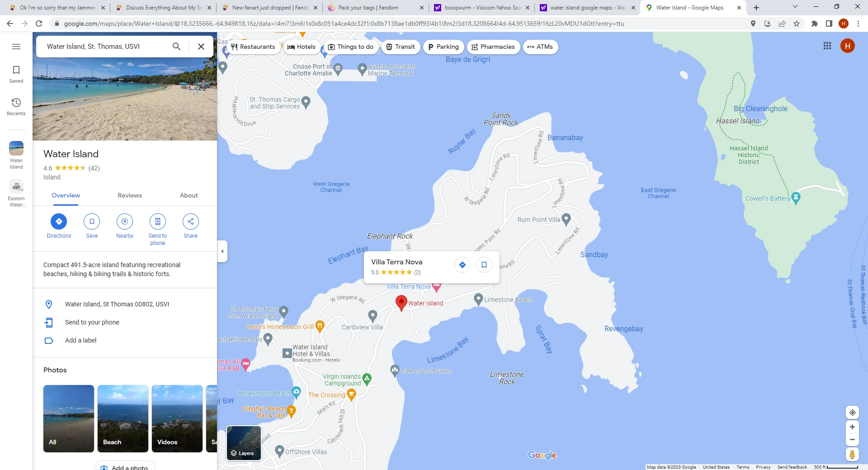Open directions from the Villa Terra Nova popup

[x=462, y=265]
